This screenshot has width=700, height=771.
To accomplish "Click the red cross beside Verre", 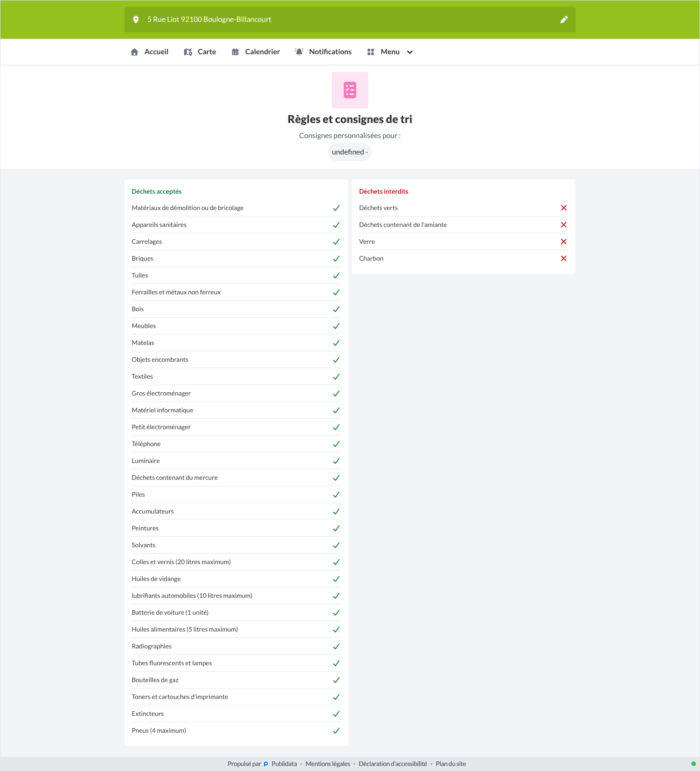I will pyautogui.click(x=564, y=242).
